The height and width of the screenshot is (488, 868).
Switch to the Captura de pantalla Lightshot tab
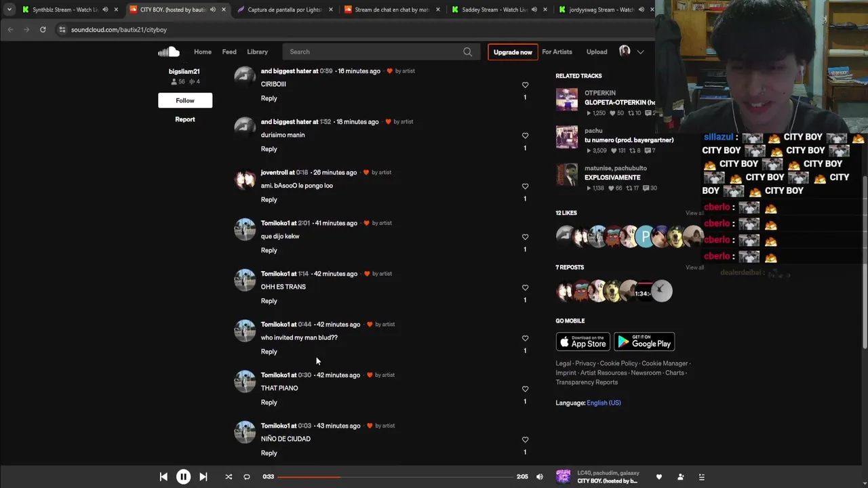click(x=285, y=9)
